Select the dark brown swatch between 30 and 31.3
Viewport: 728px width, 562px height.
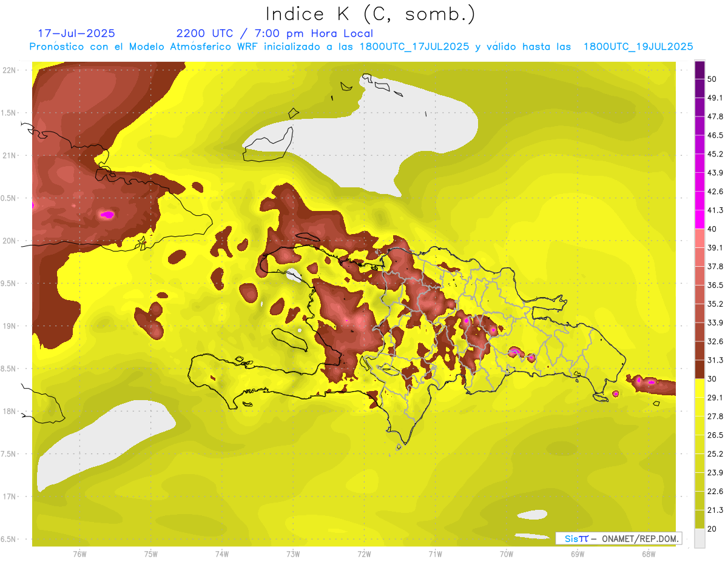coord(700,369)
